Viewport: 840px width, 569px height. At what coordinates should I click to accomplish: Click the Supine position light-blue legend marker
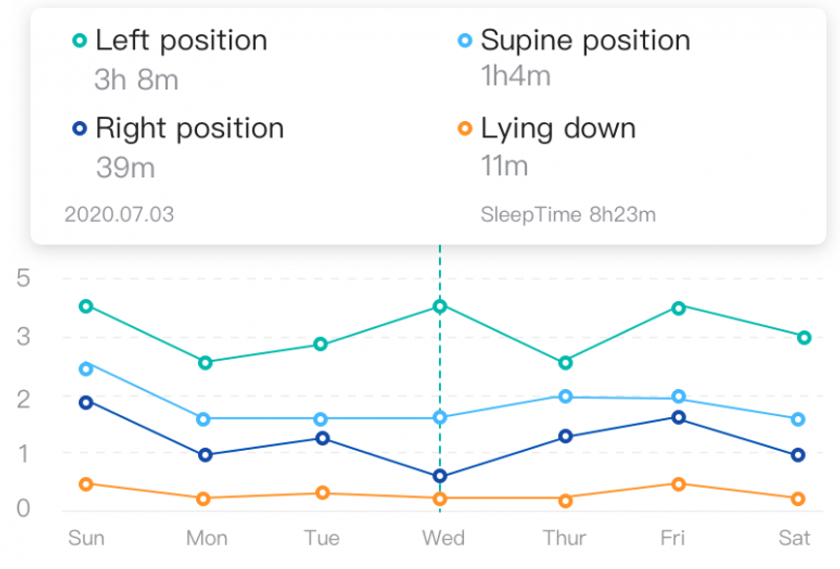pos(464,41)
